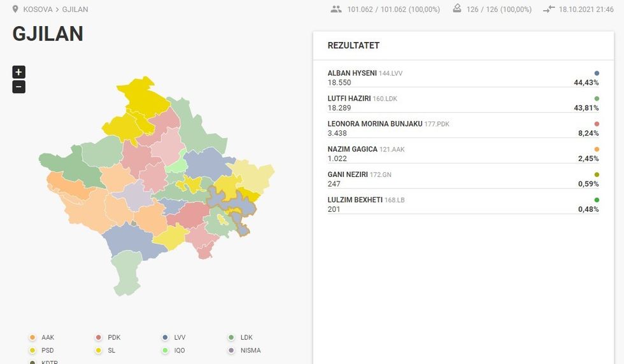Image resolution: width=624 pixels, height=364 pixels.
Task: Select the AAK orange legend dot
Action: pos(32,338)
